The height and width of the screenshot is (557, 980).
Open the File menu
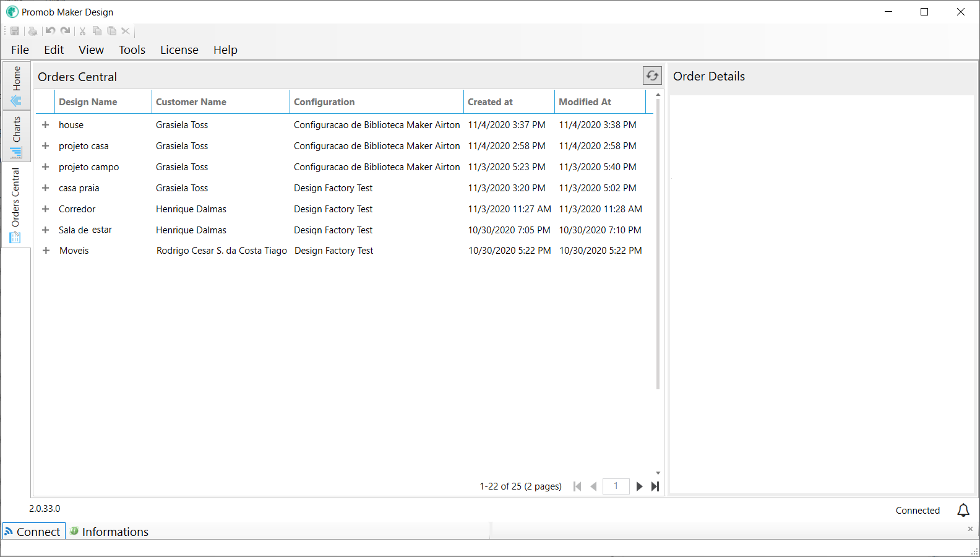20,50
